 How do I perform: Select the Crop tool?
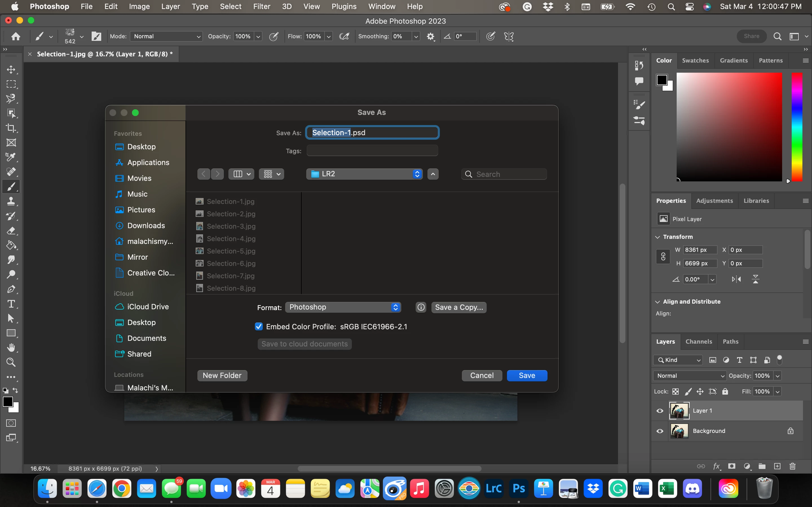(11, 128)
